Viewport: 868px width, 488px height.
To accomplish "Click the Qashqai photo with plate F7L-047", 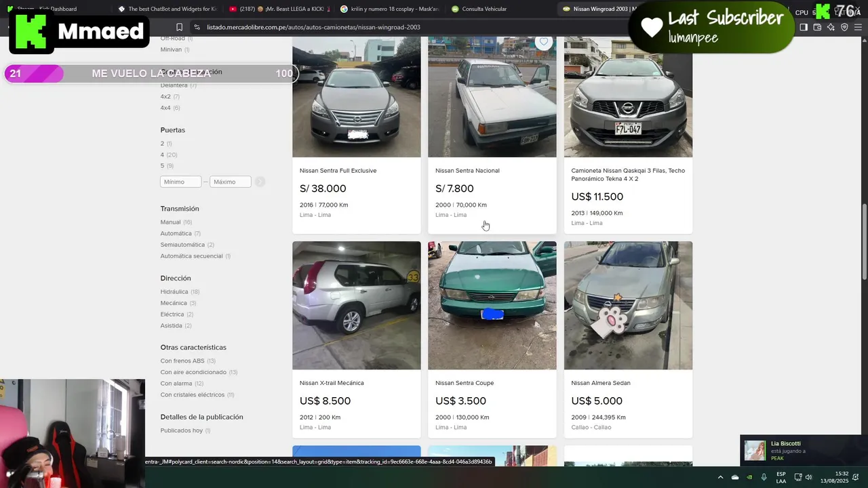I will tap(628, 97).
